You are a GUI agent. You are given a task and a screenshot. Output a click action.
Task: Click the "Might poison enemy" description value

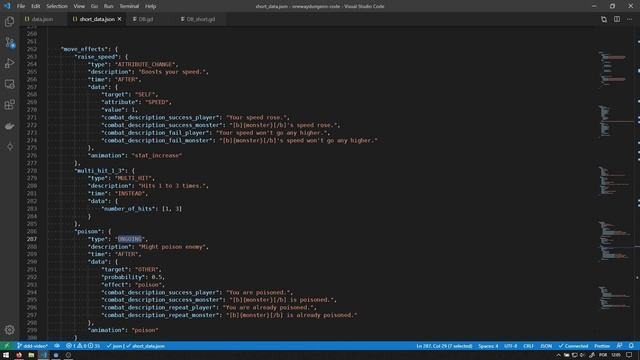point(173,247)
